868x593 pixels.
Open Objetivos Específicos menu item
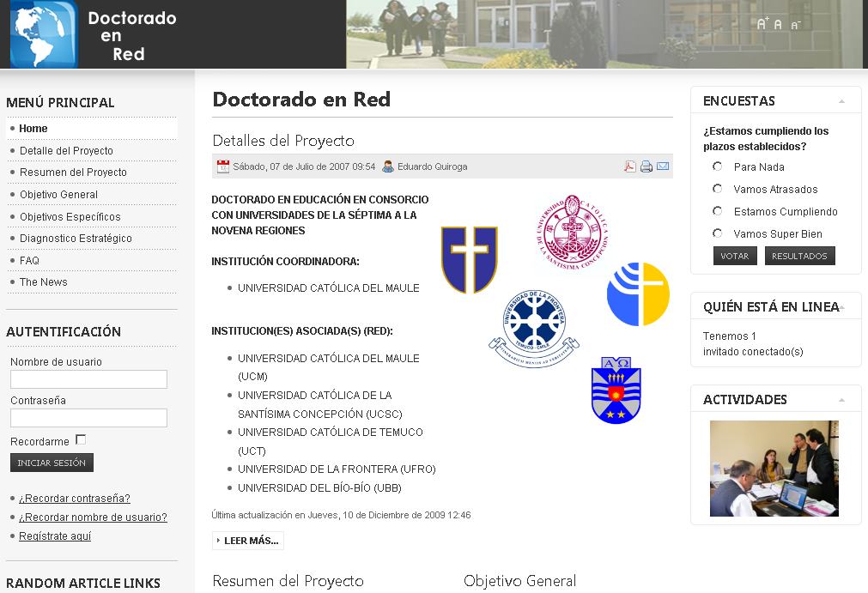[x=92, y=216]
